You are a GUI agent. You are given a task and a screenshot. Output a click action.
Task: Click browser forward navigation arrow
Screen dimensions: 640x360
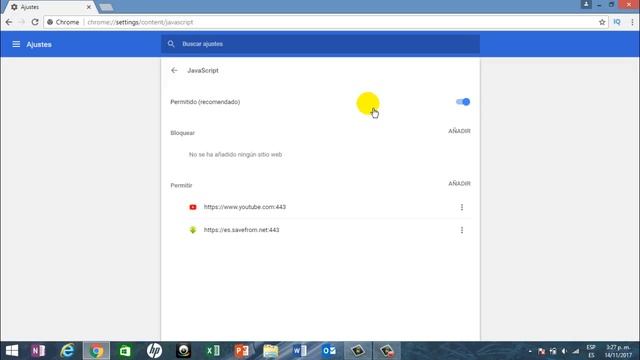(22, 22)
